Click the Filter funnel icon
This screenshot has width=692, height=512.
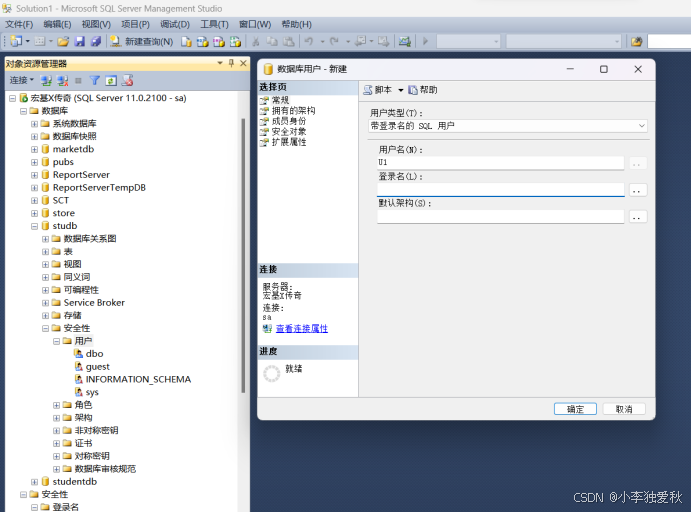click(94, 80)
